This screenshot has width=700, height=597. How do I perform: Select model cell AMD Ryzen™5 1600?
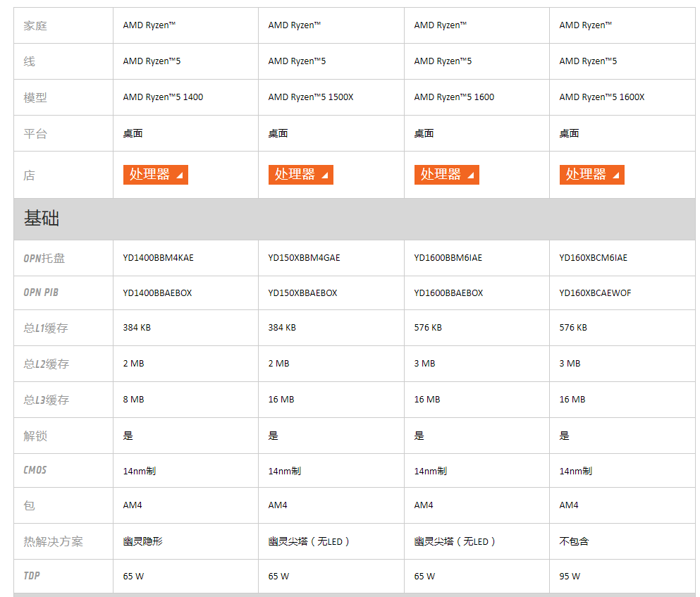click(x=454, y=97)
